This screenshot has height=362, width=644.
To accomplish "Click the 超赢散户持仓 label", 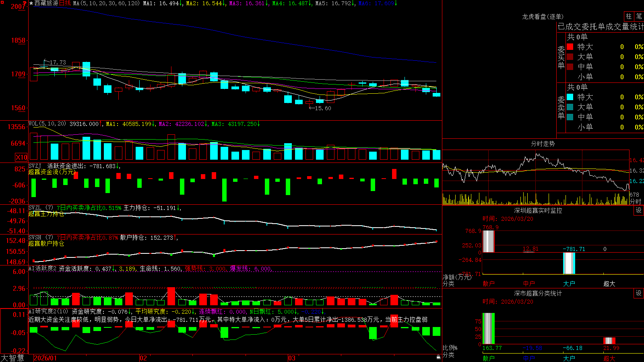I will pos(46,243).
